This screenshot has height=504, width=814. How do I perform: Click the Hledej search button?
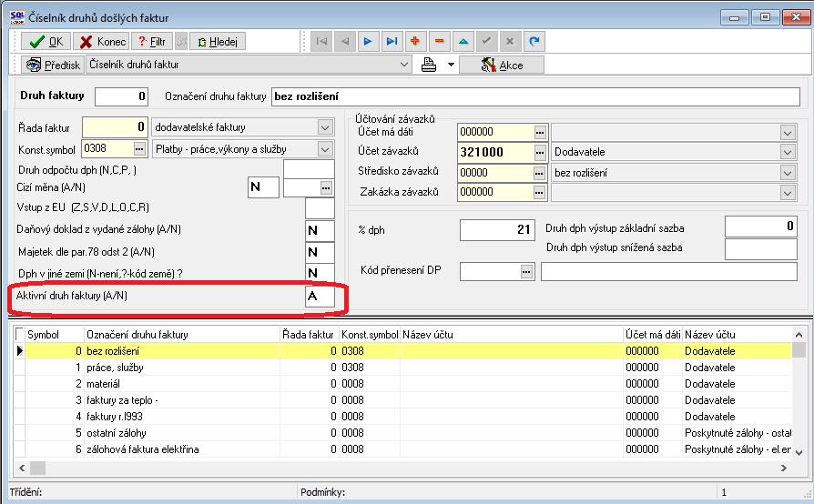click(x=218, y=42)
